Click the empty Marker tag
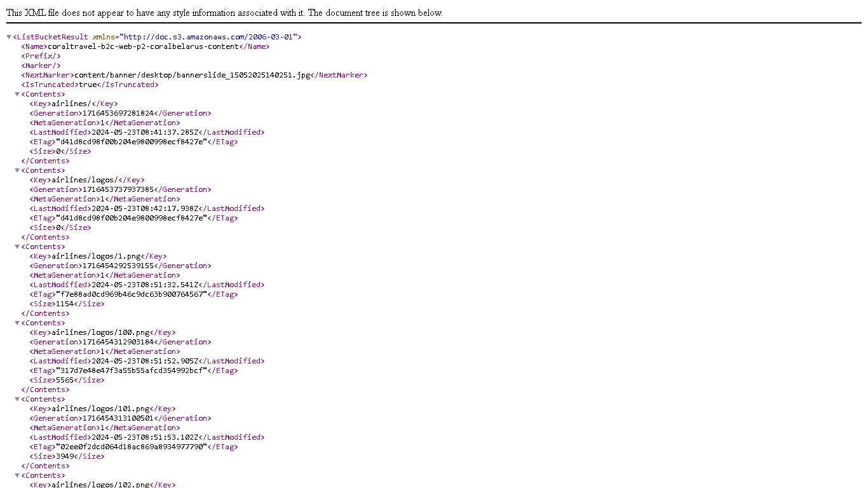Viewport: 868px width, 488px height. (41, 65)
